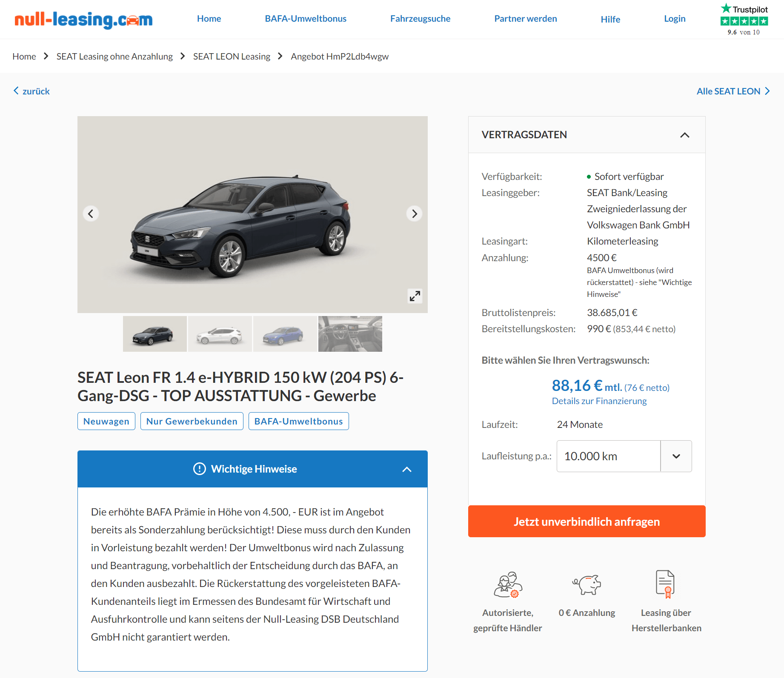The width and height of the screenshot is (784, 678).
Task: Click the manufacturer bank leasing document icon
Action: [666, 584]
